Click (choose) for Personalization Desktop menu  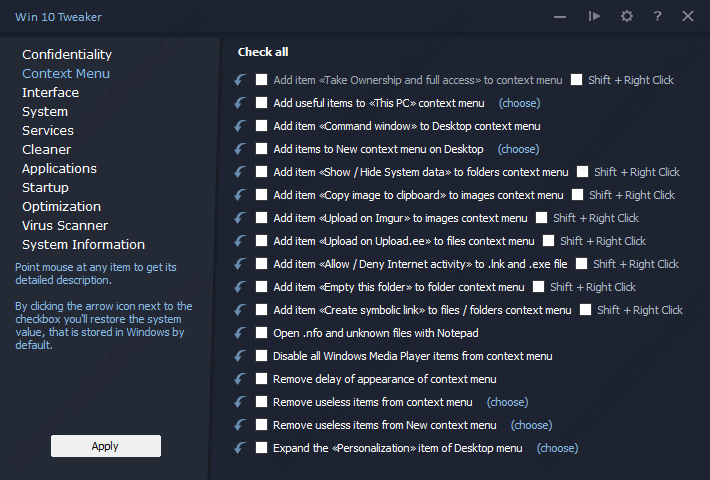pos(557,448)
